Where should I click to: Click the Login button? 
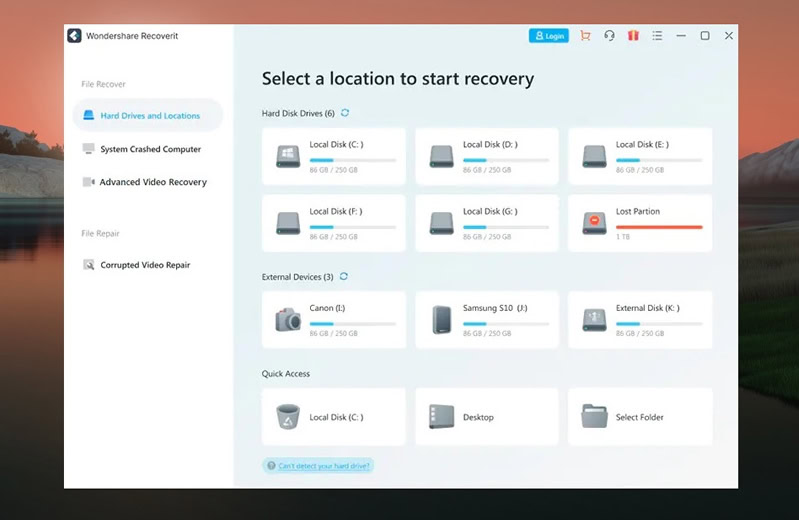pyautogui.click(x=549, y=36)
